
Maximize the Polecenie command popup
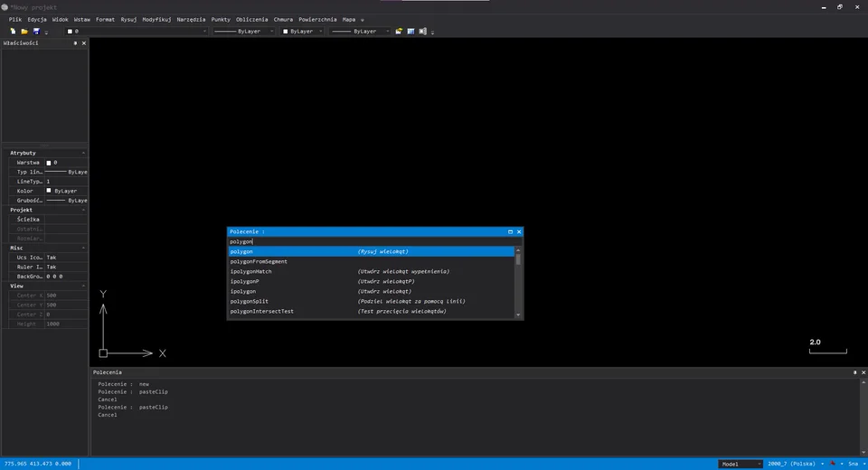coord(510,232)
